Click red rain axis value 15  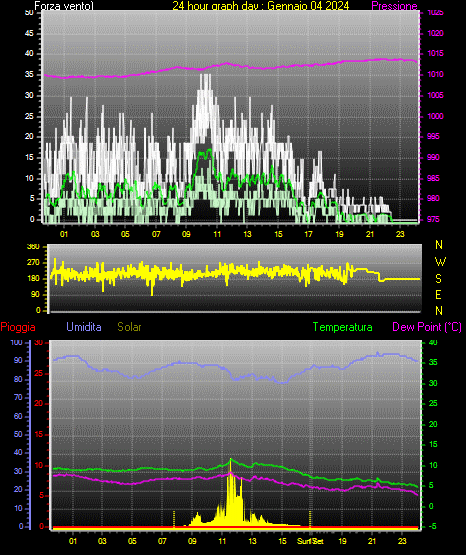[39, 434]
